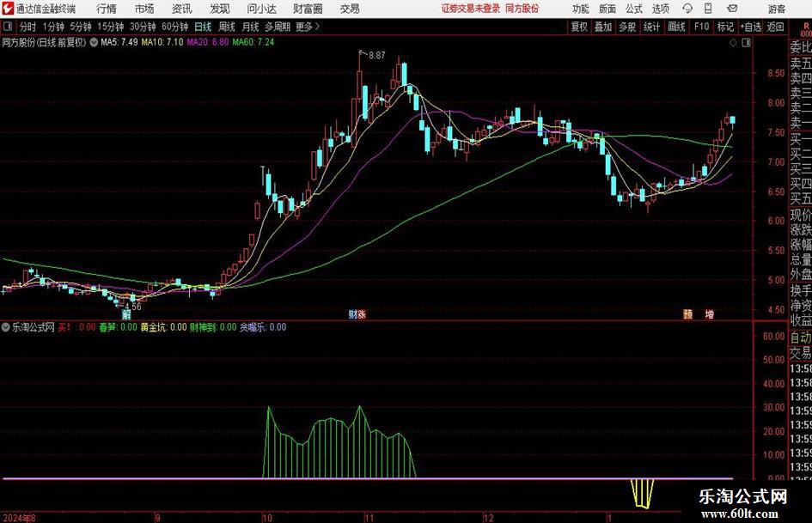Click the 标记 mark button
The image size is (812, 523).
(x=725, y=27)
